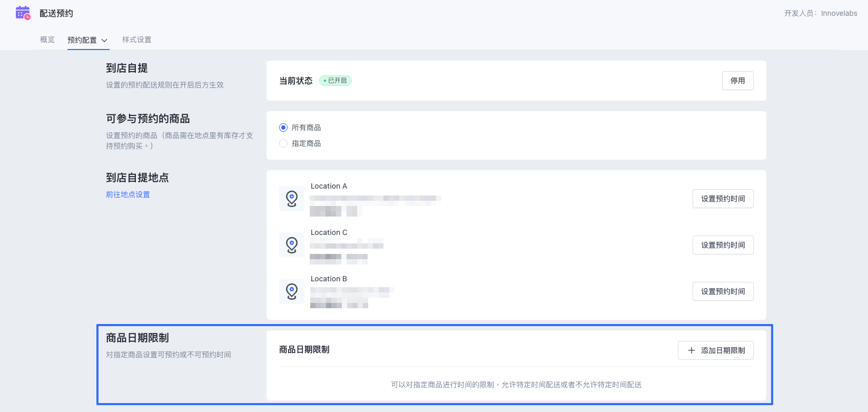This screenshot has width=868, height=412.
Task: Set reservation time for Location B
Action: tap(723, 291)
